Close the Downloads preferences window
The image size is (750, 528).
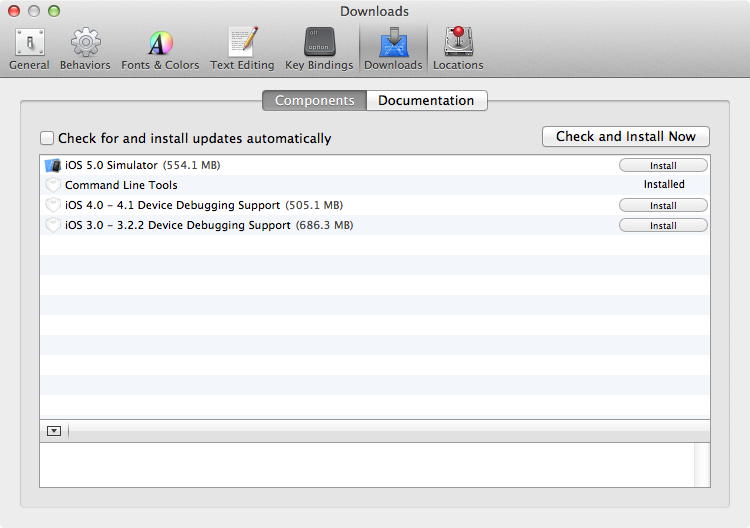pos(14,11)
